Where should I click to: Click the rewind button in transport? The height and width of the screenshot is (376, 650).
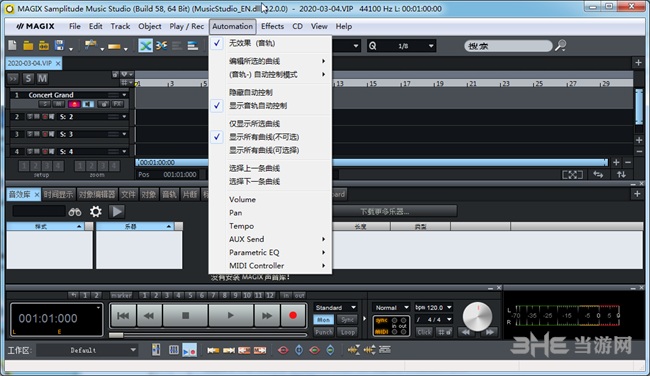(x=149, y=316)
